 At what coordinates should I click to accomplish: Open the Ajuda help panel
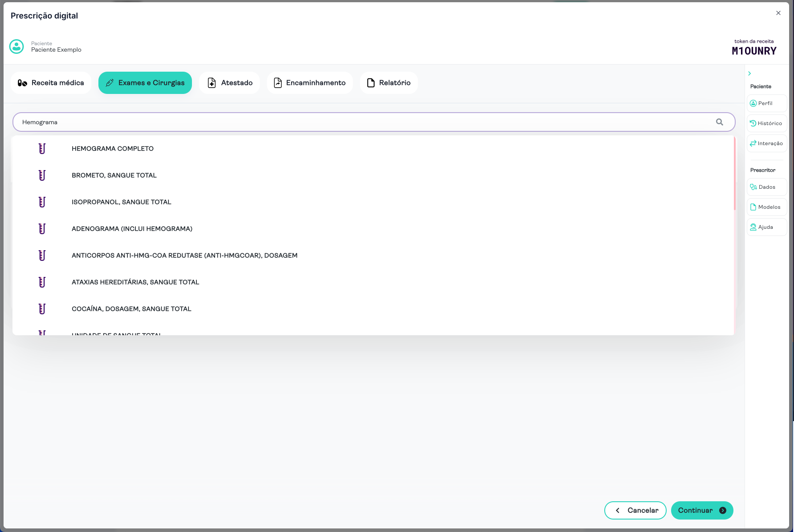(x=766, y=227)
